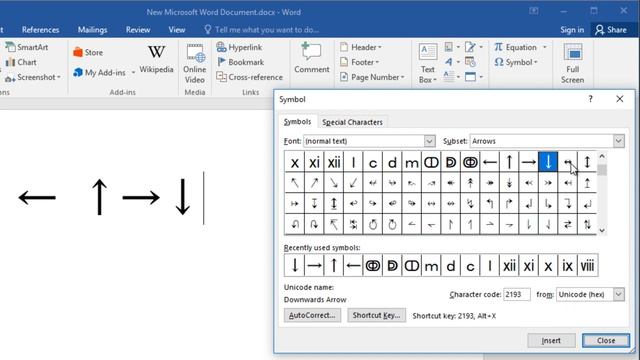Add a Bookmark
The height and width of the screenshot is (360, 640).
click(240, 62)
